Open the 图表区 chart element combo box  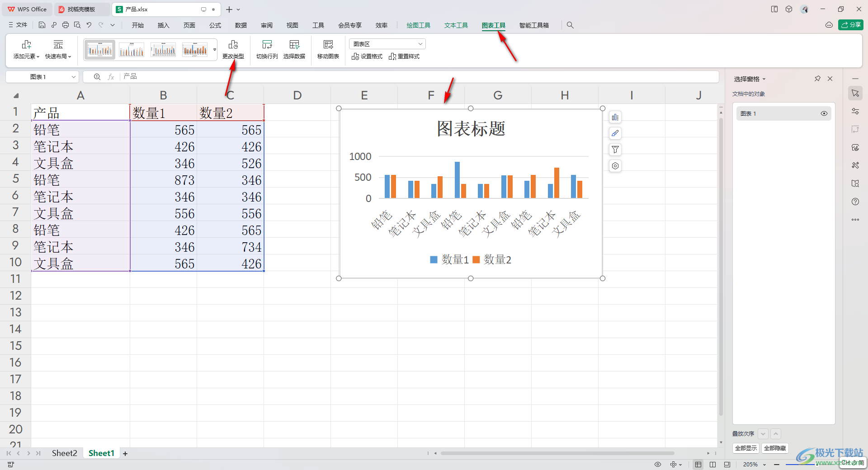(x=387, y=44)
